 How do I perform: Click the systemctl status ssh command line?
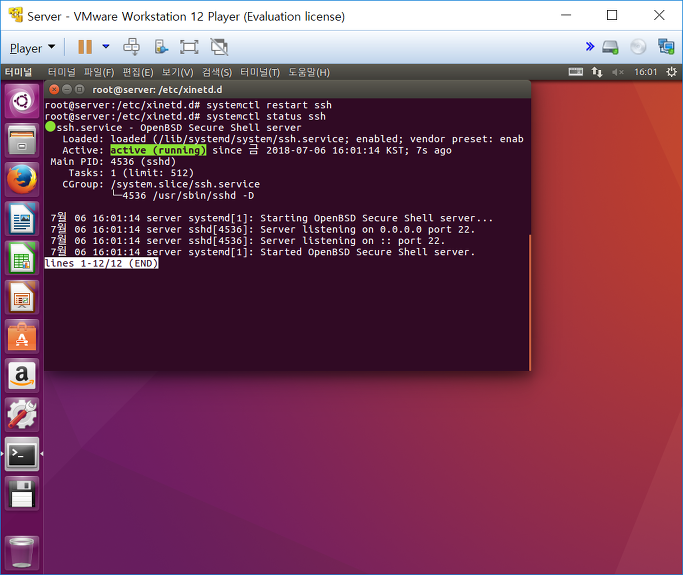185,116
